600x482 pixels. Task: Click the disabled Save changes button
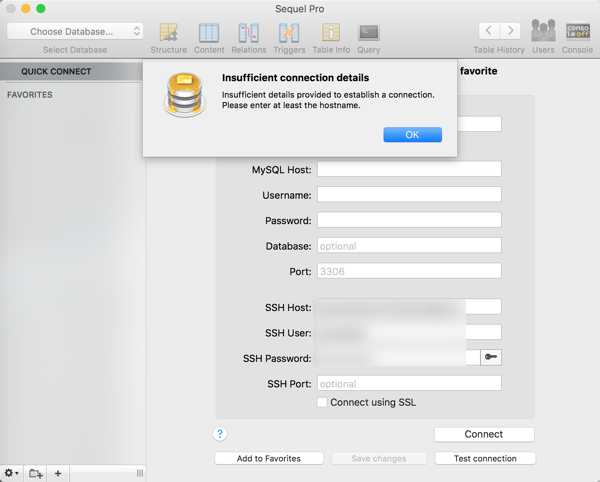tap(379, 458)
